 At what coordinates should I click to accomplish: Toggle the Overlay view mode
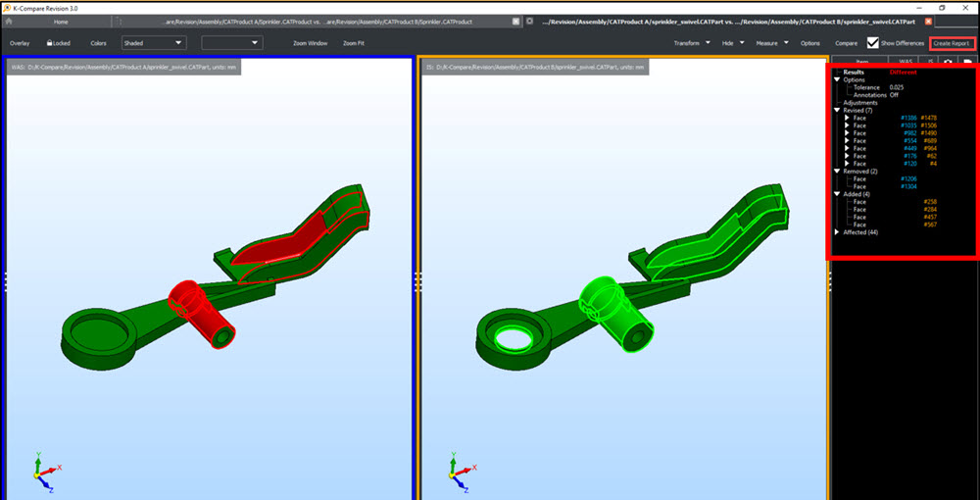point(20,43)
